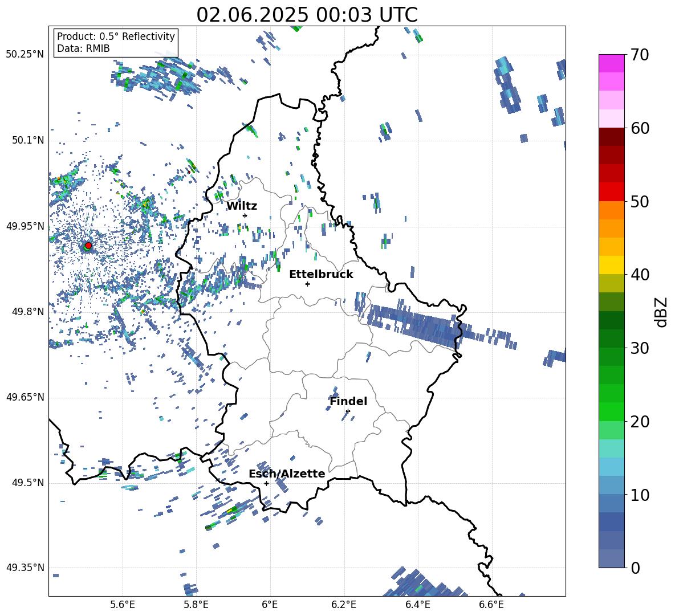Click the 5.6°E longitude label

[x=122, y=605]
